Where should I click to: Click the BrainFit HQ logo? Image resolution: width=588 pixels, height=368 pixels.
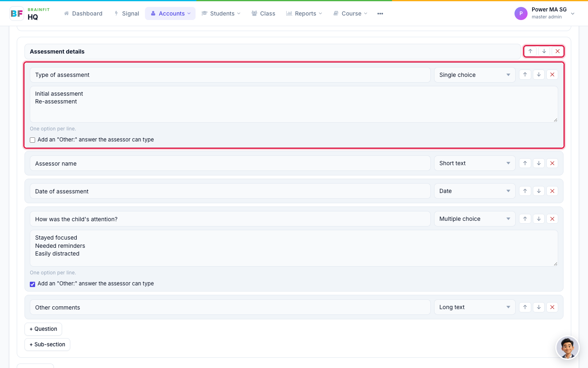(30, 13)
